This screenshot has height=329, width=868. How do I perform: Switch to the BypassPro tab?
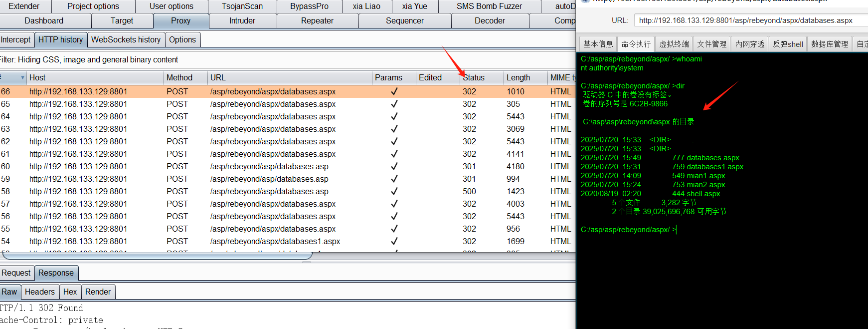click(x=309, y=6)
